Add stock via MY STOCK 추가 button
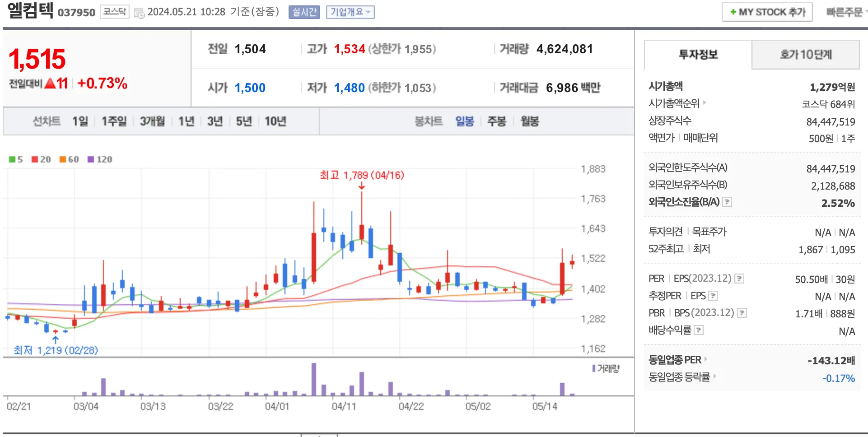Image resolution: width=868 pixels, height=437 pixels. point(767,12)
